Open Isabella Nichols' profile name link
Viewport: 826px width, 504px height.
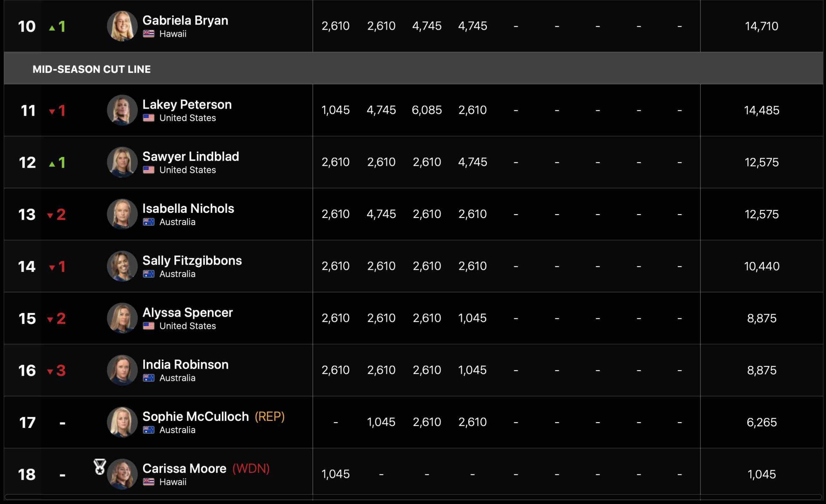click(188, 208)
